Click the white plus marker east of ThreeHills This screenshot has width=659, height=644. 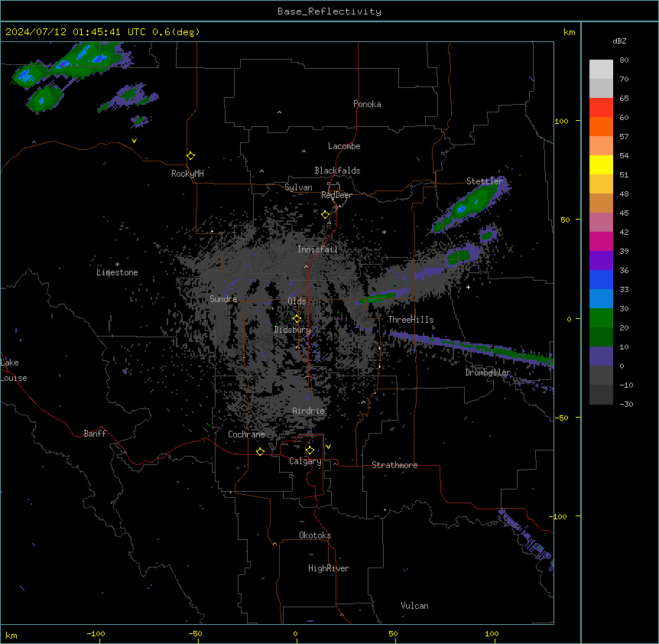pos(468,287)
